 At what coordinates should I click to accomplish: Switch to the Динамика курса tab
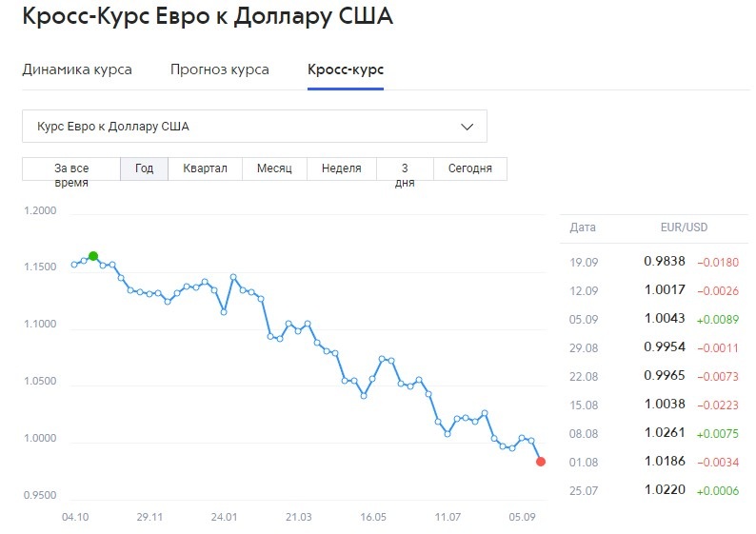[77, 69]
